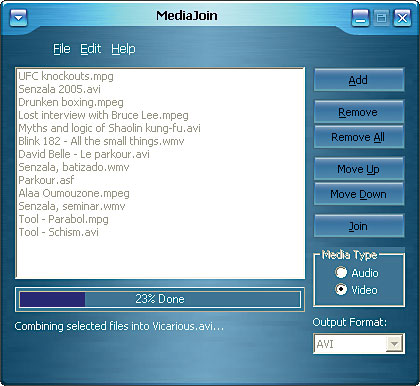
Task: Open the Edit menu
Action: [x=90, y=49]
